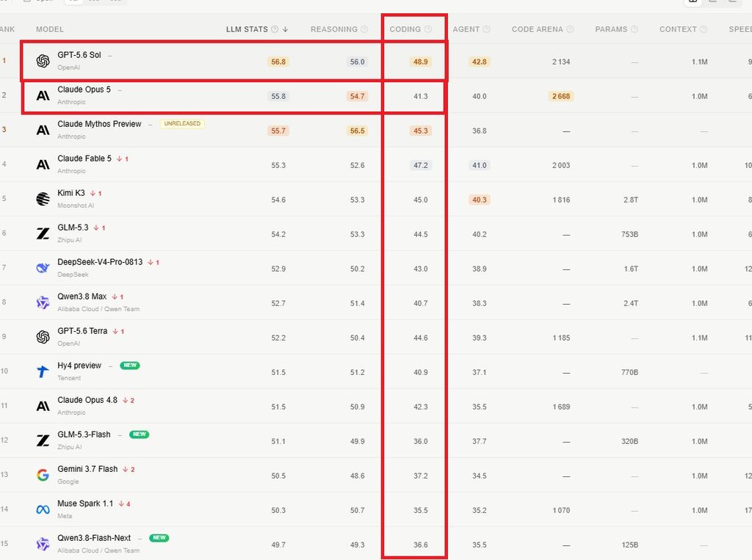
Task: Click the Qwen logo beside Qwen3.8-Flash-Next
Action: click(43, 544)
